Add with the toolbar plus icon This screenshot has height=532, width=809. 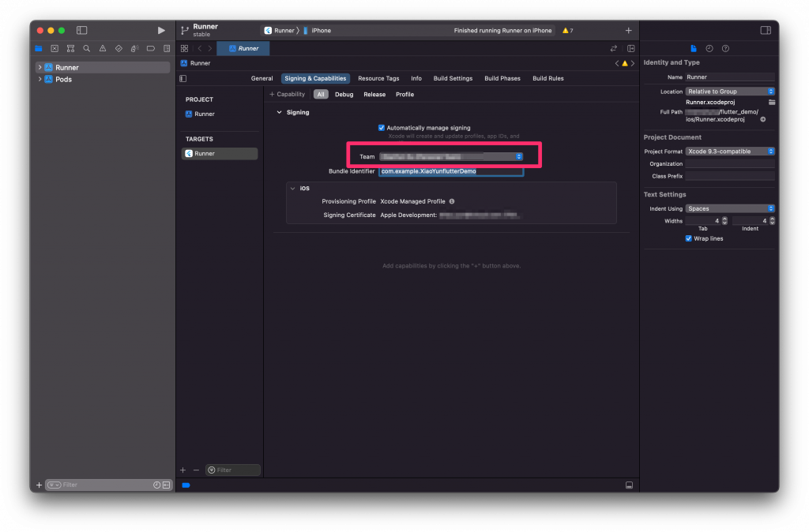tap(628, 31)
